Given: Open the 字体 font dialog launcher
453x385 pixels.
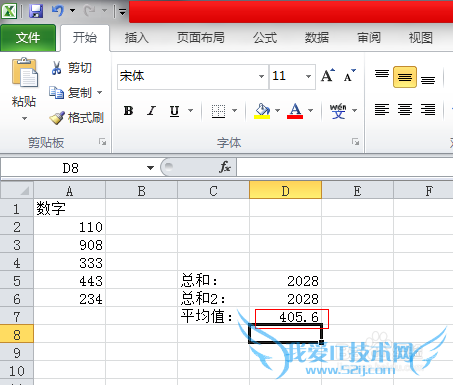Looking at the screenshot, I should tap(356, 142).
